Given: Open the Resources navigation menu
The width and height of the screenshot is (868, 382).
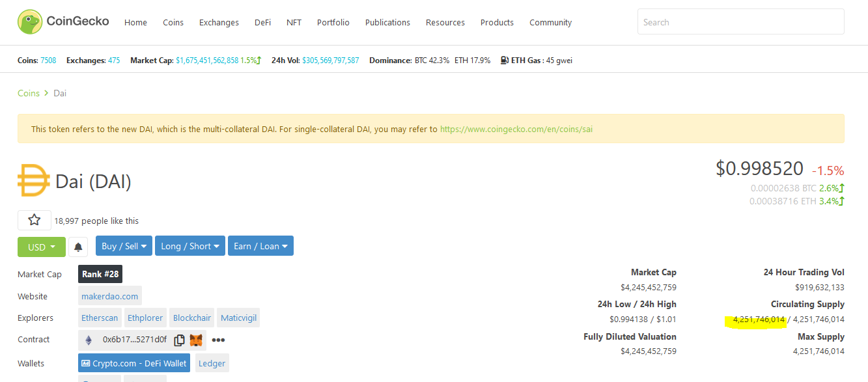Looking at the screenshot, I should click(445, 22).
